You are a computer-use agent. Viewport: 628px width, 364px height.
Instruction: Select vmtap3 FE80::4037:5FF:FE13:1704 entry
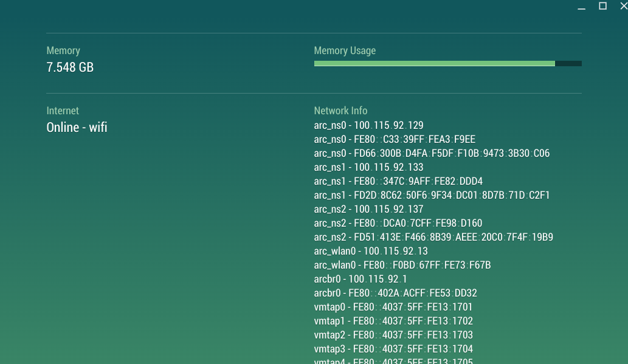(393, 349)
